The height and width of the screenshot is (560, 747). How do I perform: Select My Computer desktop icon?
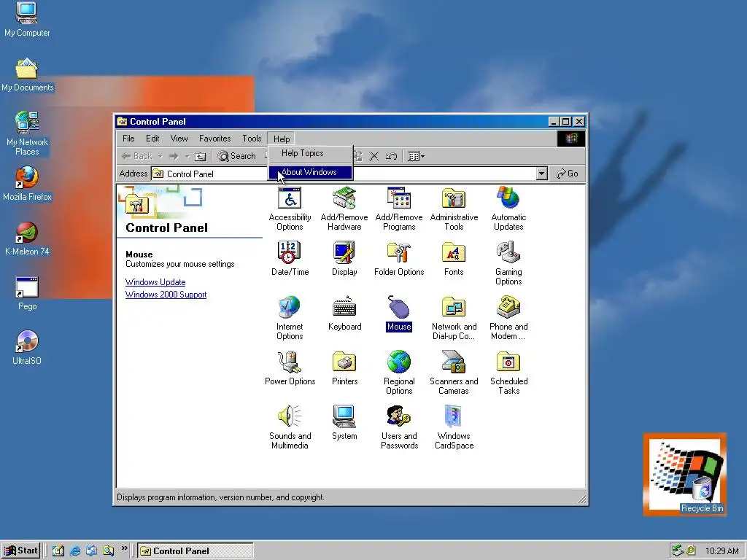click(x=27, y=19)
